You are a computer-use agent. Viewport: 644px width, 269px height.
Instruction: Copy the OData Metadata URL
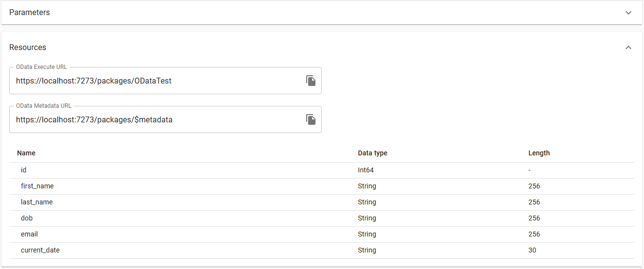pos(311,119)
